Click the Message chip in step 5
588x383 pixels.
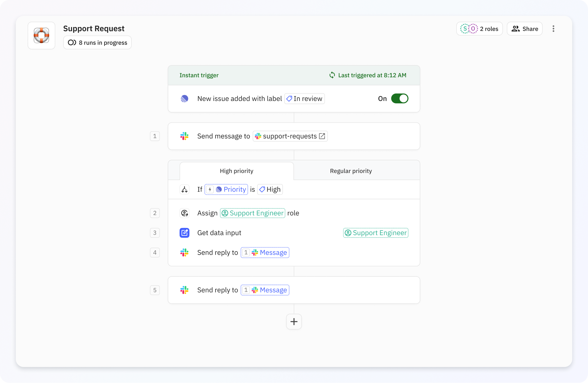pos(265,290)
